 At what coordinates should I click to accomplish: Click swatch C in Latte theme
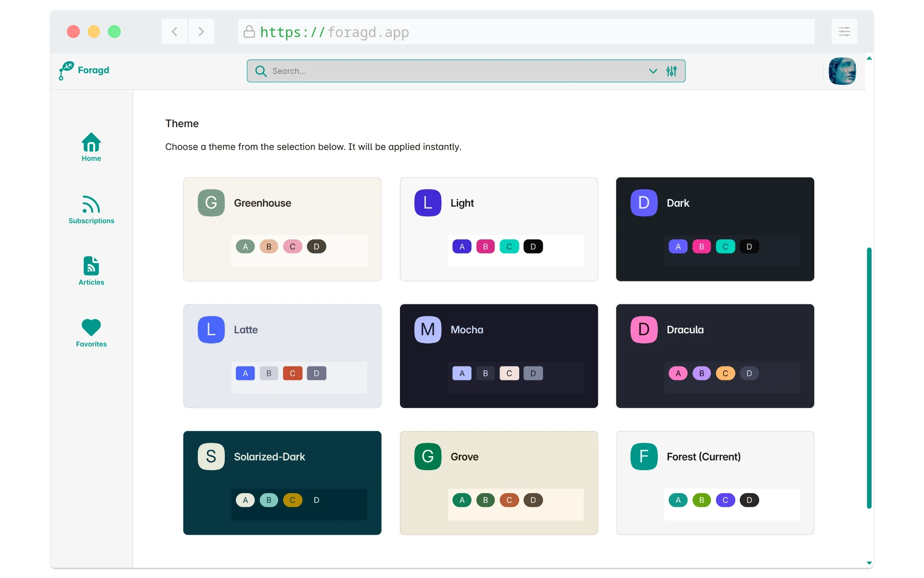[x=293, y=373]
